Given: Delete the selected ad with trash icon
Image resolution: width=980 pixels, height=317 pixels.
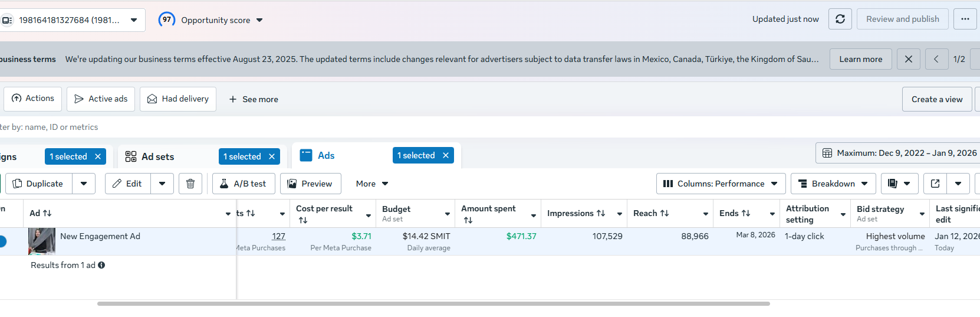Looking at the screenshot, I should tap(190, 184).
